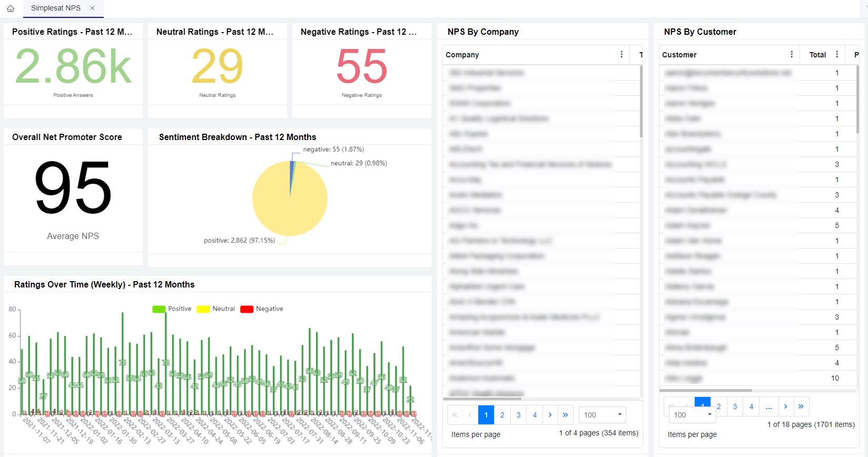Jump to last page of NPS By Customer

(x=801, y=406)
